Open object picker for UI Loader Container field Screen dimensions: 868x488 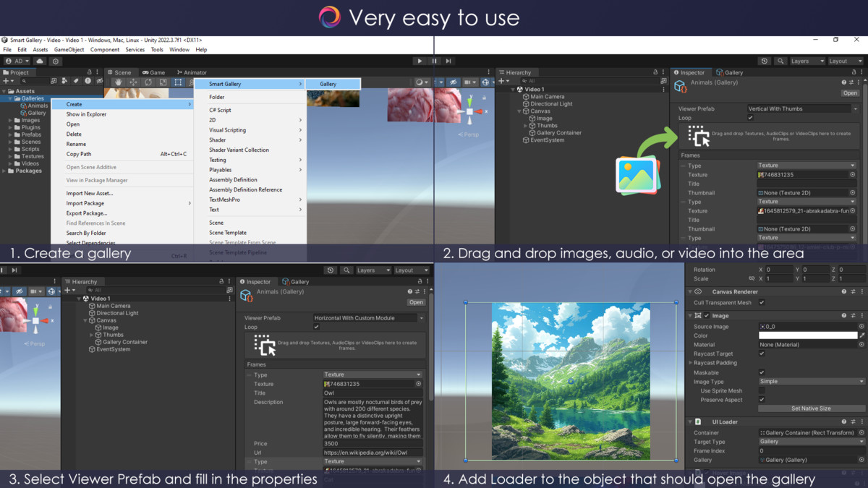(x=861, y=432)
